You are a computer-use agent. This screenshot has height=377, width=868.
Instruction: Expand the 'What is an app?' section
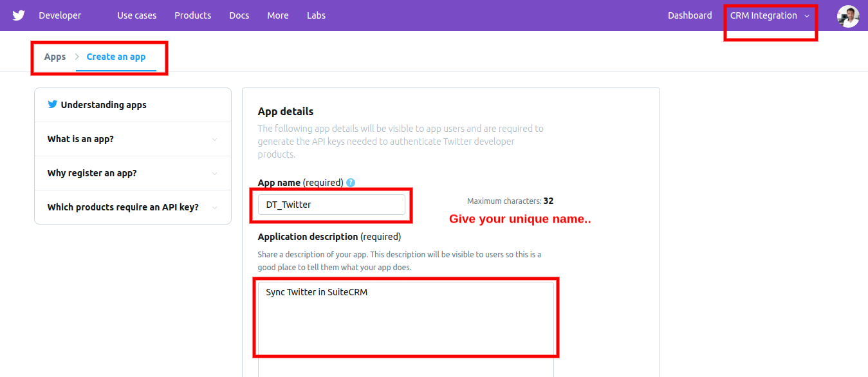[x=133, y=139]
